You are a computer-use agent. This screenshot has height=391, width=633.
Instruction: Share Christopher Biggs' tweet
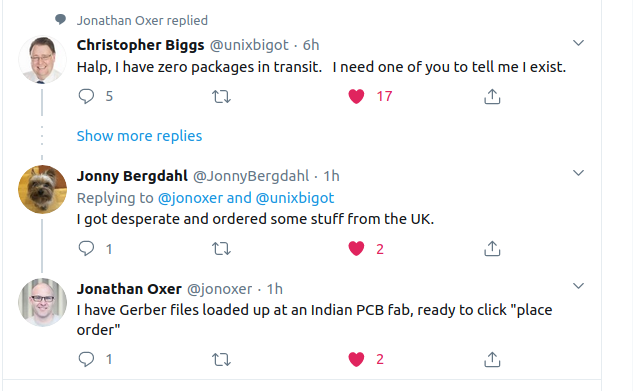(x=492, y=96)
